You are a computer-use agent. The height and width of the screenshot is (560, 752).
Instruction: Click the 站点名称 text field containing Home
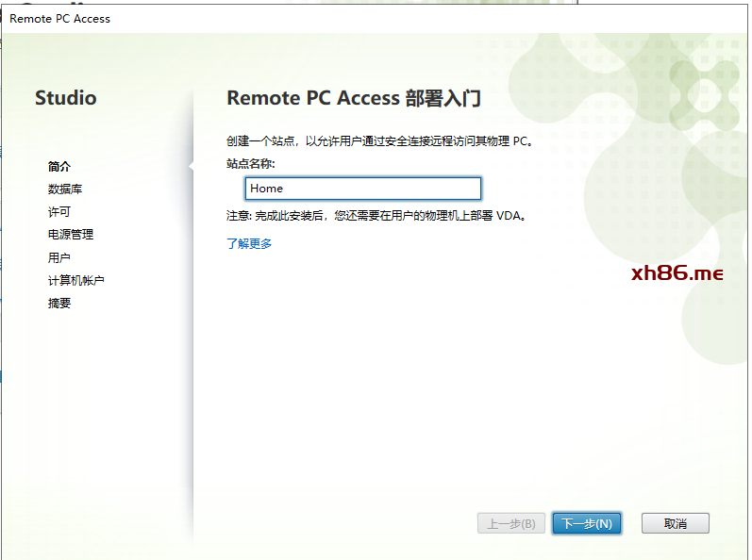tap(362, 189)
